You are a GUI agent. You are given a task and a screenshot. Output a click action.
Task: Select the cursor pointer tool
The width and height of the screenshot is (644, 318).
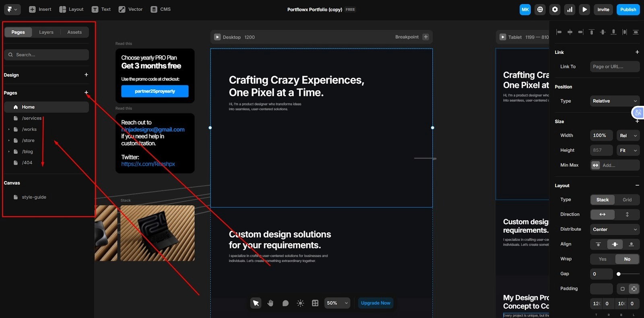[x=256, y=303]
